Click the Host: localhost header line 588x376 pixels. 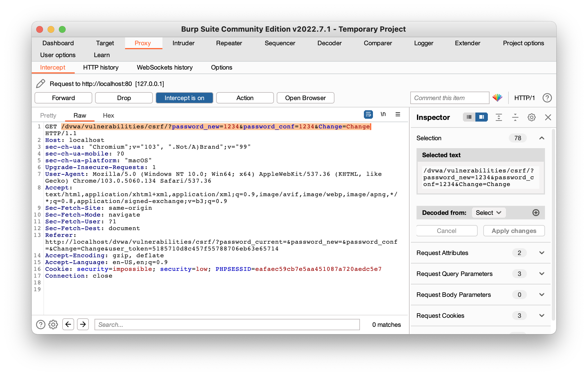[75, 140]
